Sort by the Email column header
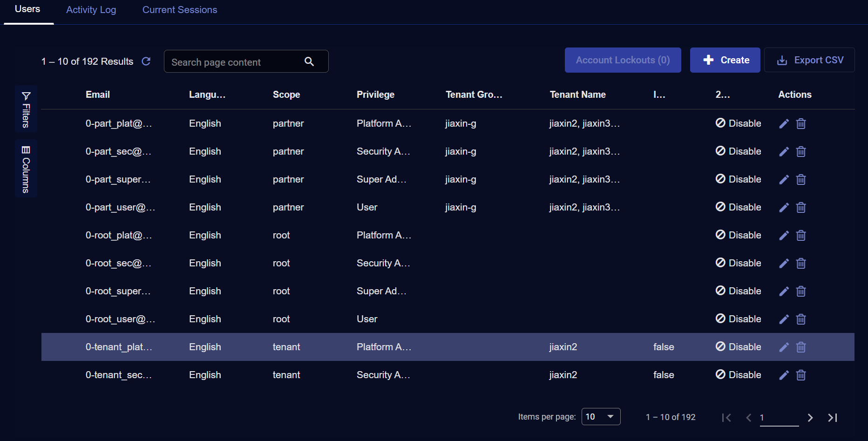868x441 pixels. (98, 95)
